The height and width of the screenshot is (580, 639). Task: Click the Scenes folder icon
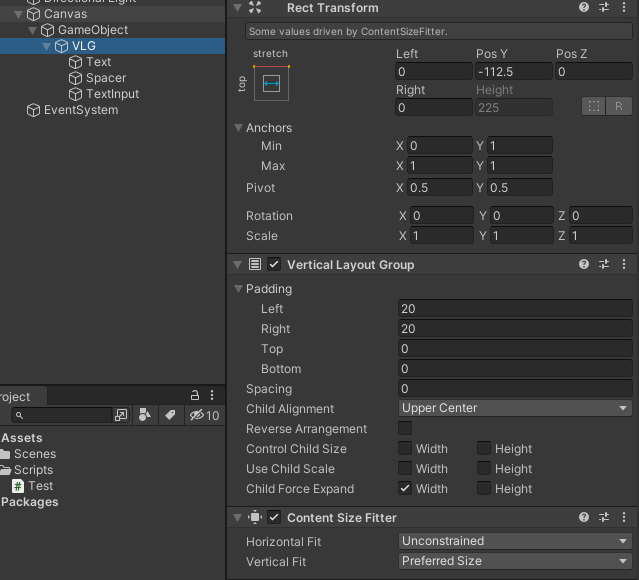[x=5, y=454]
